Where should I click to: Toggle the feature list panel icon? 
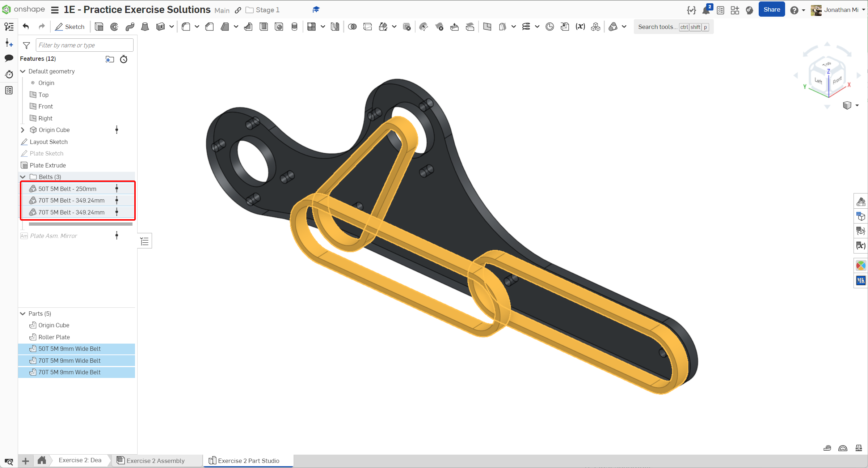9,26
